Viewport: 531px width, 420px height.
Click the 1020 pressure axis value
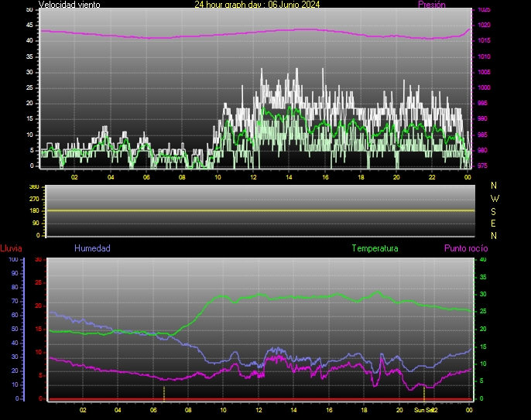coord(484,25)
